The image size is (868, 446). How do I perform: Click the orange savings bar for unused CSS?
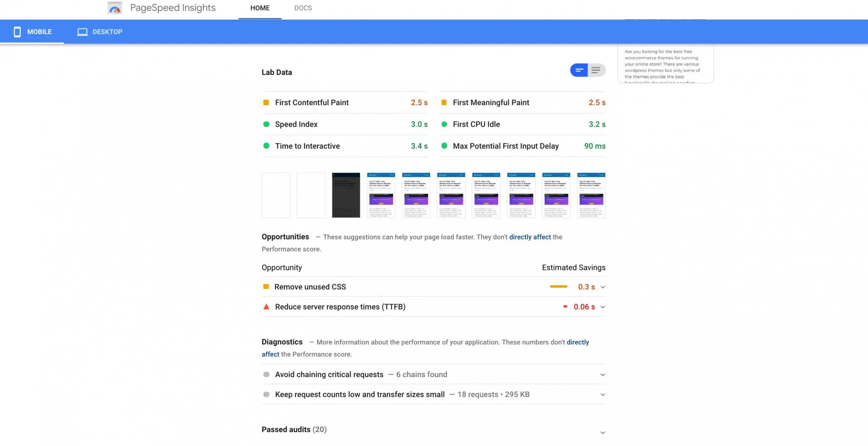pos(558,287)
